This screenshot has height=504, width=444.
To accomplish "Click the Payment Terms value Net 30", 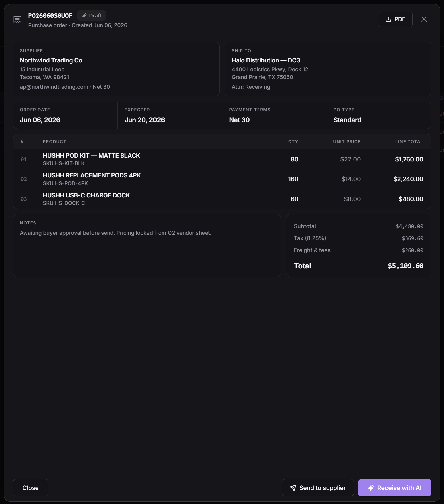I will pos(239,120).
